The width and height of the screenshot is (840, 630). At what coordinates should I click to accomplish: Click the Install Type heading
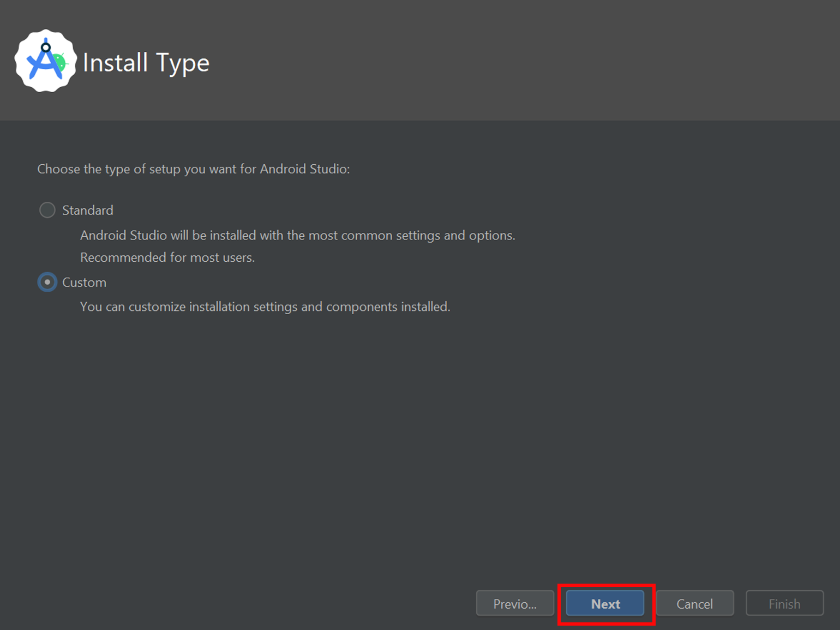[x=146, y=63]
